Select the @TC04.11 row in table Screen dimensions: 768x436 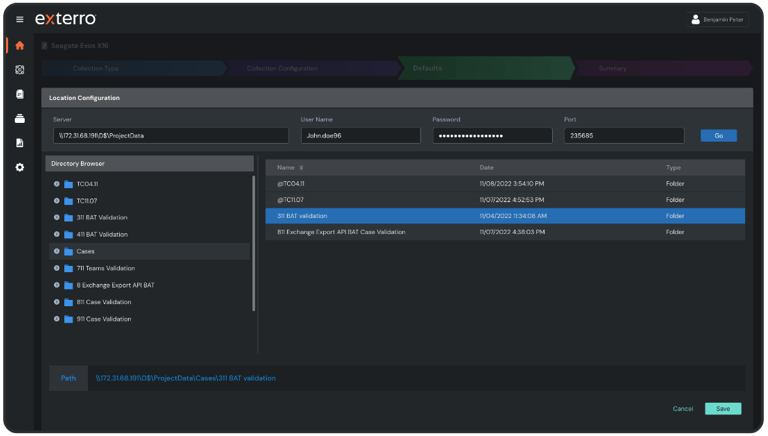505,184
